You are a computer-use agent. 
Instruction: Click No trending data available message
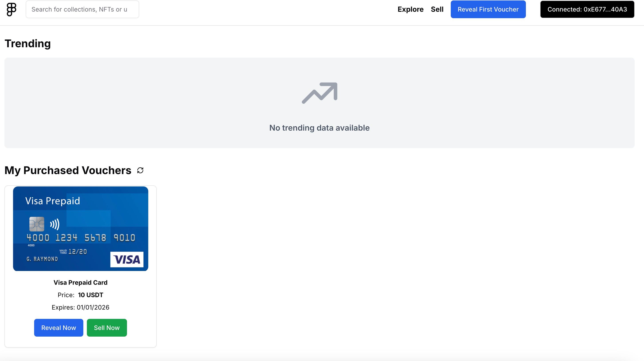(x=320, y=128)
